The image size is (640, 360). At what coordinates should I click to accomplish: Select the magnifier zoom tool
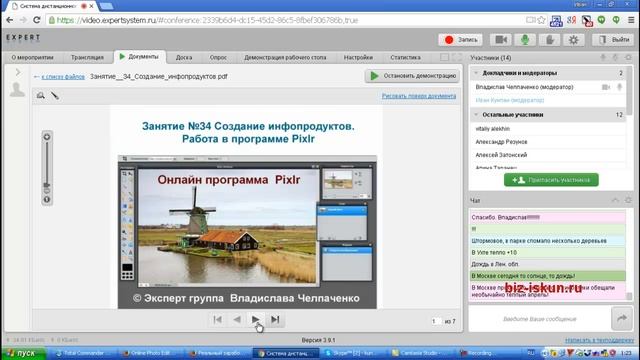(40, 96)
